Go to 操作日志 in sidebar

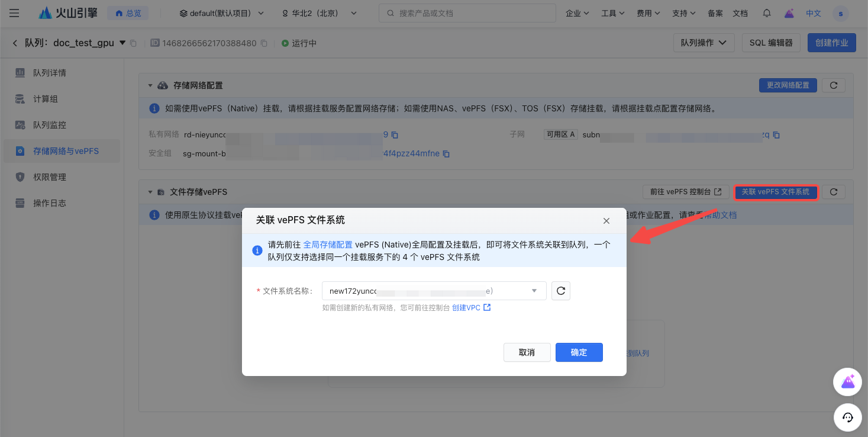pyautogui.click(x=62, y=203)
